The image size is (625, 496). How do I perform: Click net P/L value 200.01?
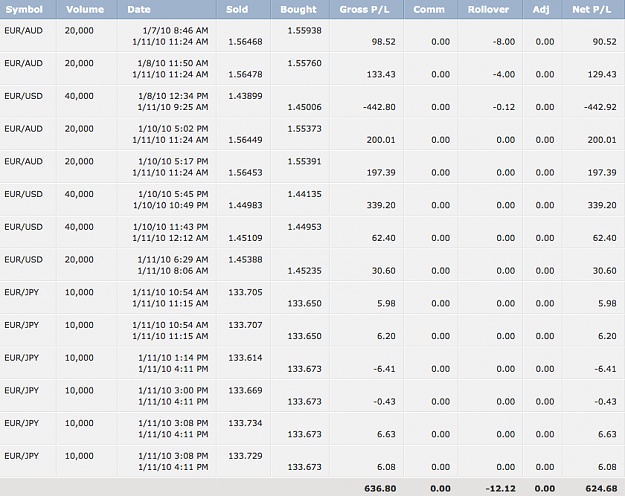602,140
